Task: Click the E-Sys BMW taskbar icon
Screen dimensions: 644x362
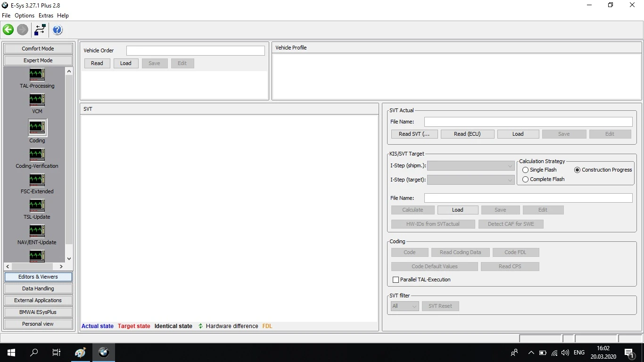Action: [103, 352]
